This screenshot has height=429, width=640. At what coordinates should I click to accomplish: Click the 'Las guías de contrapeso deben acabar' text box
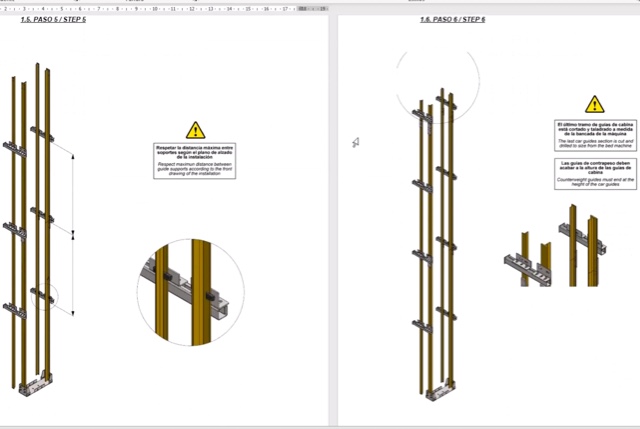[x=596, y=174]
